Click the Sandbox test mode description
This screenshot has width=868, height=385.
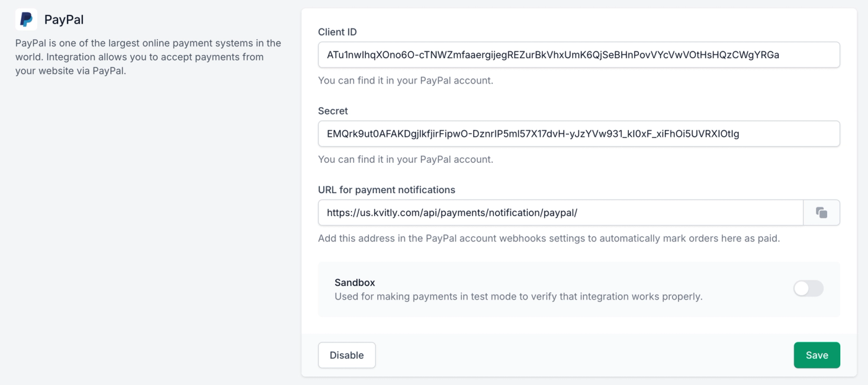(518, 296)
